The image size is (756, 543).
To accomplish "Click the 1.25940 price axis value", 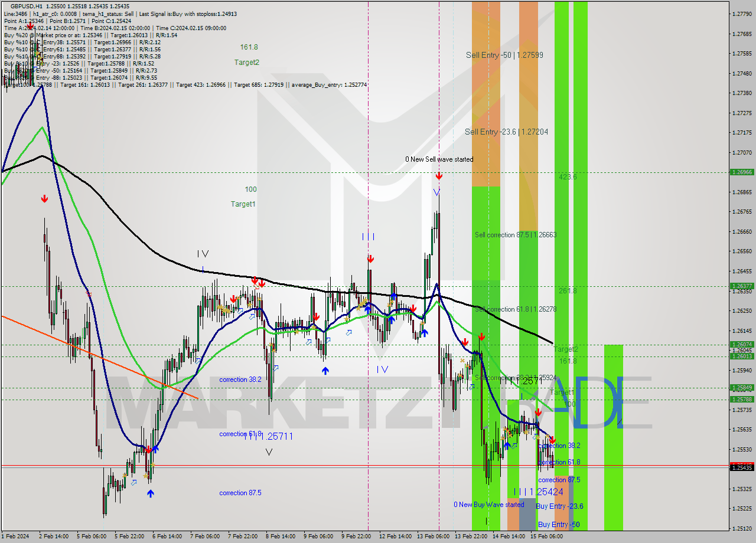I will coord(742,370).
